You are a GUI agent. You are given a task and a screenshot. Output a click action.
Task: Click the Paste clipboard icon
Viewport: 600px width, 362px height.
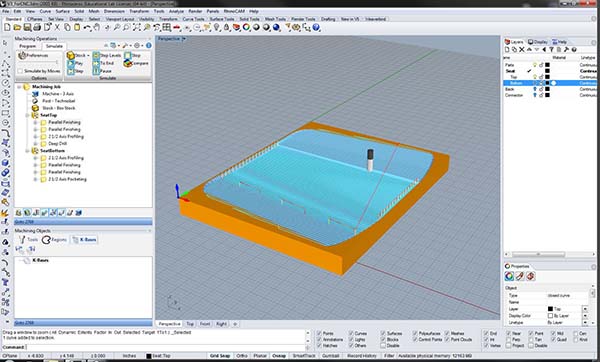pyautogui.click(x=77, y=28)
